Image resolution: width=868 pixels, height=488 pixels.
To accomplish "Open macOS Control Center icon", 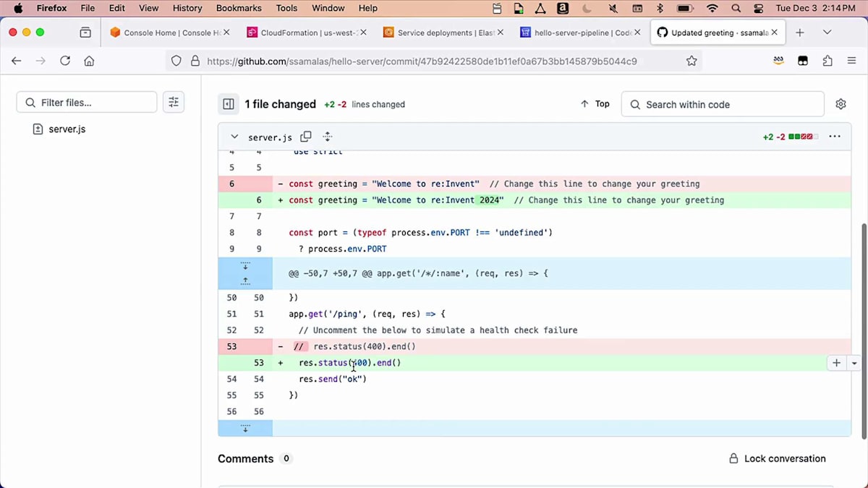I will [x=759, y=8].
